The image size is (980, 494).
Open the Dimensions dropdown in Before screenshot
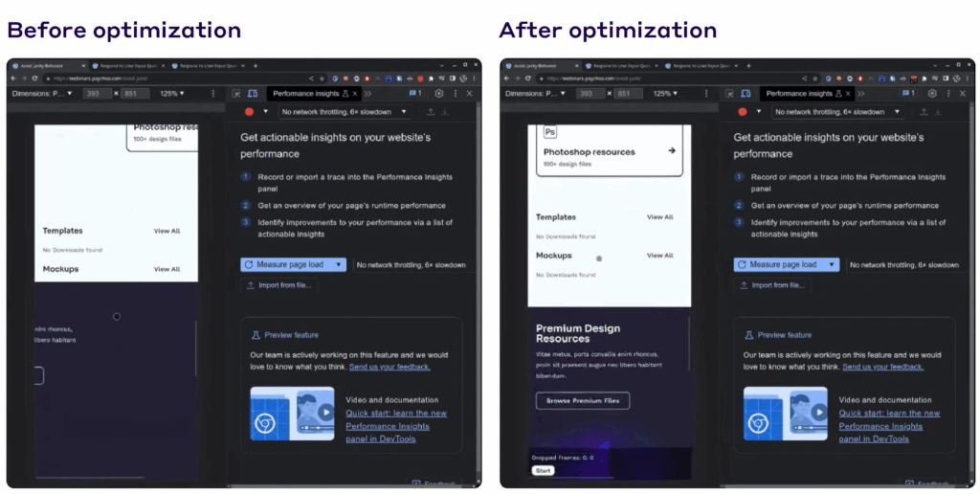coord(42,93)
